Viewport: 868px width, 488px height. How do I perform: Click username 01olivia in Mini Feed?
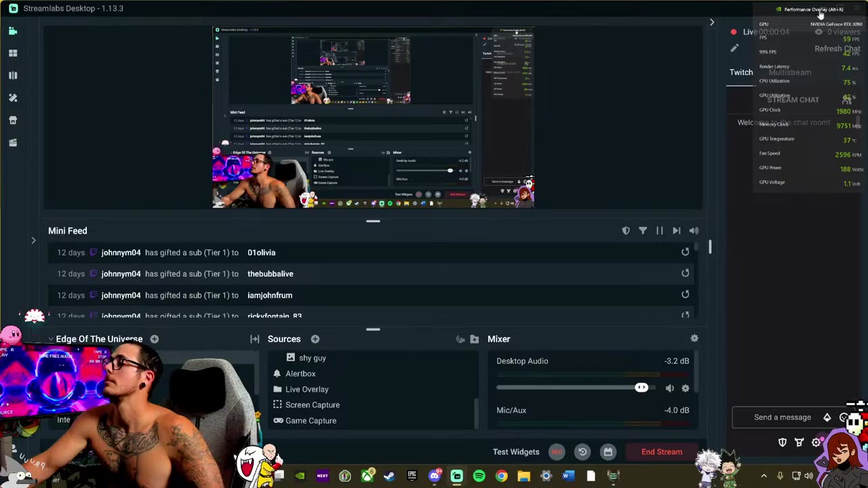261,252
